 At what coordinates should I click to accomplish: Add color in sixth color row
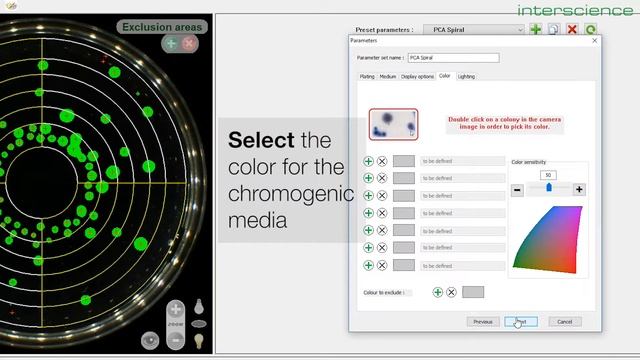pos(368,248)
